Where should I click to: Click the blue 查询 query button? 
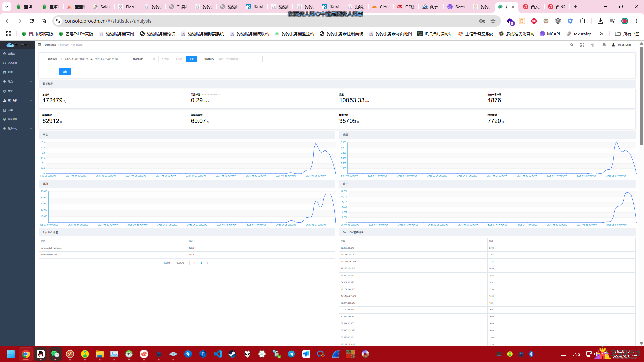point(65,71)
